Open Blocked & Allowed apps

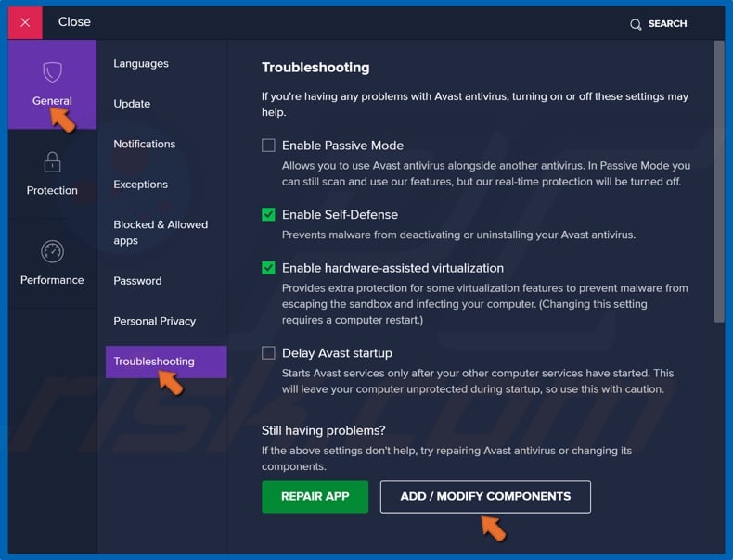[161, 232]
